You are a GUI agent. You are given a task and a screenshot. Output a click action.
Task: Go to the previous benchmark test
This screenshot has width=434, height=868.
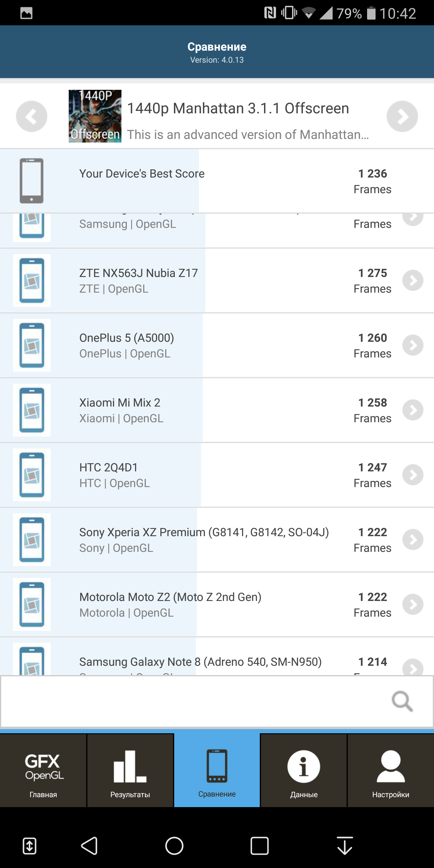pos(32,116)
